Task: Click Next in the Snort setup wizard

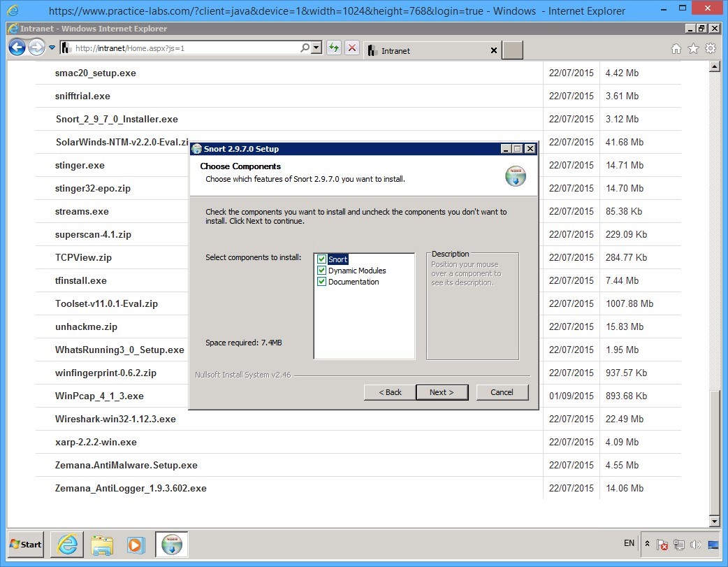Action: 442,392
